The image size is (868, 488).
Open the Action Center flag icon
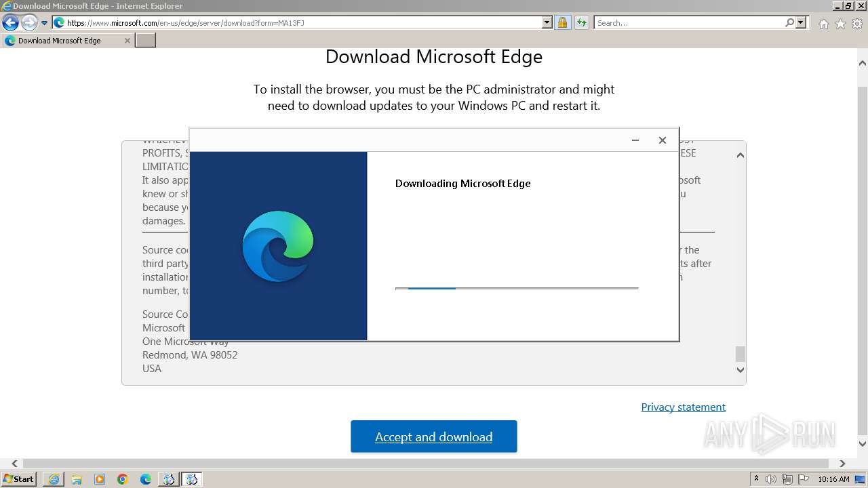click(803, 479)
